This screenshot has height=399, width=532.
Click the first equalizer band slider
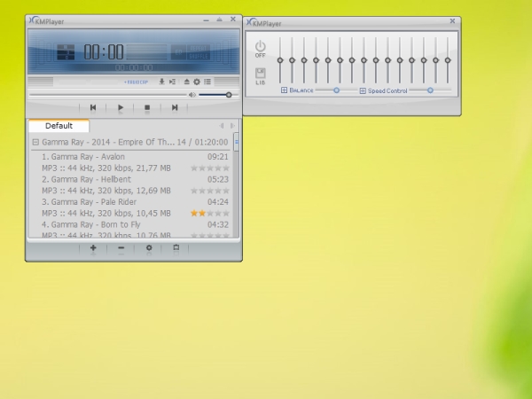tap(280, 60)
